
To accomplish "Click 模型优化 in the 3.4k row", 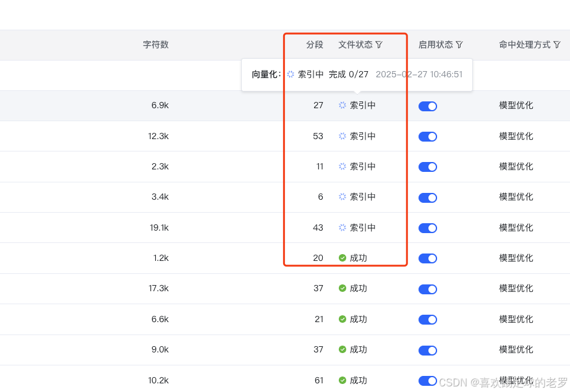I will click(x=516, y=197).
